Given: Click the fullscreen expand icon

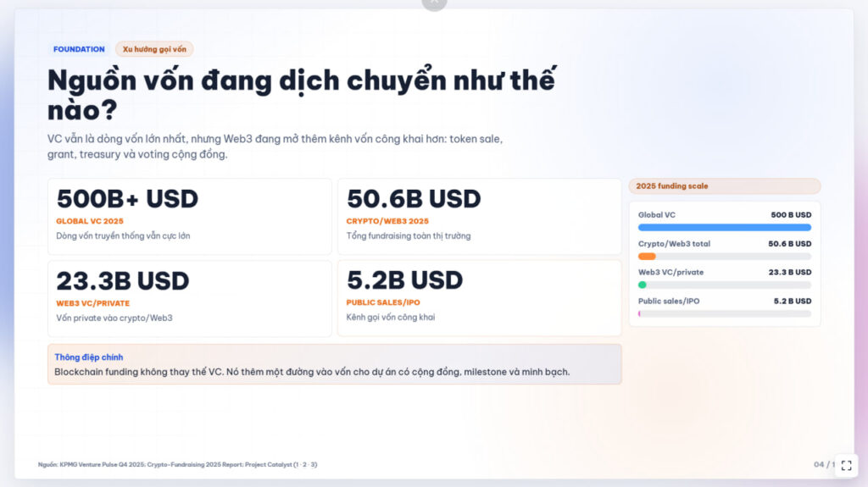Looking at the screenshot, I should click(846, 465).
